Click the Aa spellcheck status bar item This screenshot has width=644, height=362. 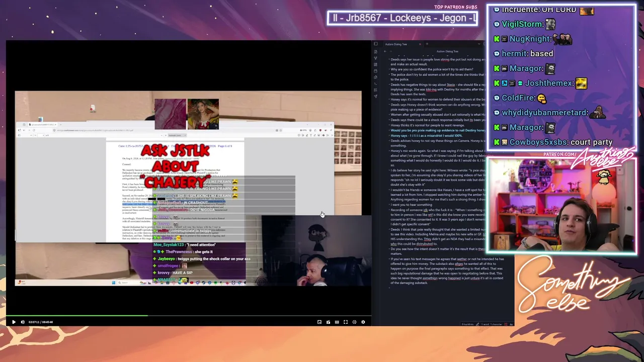click(511, 324)
